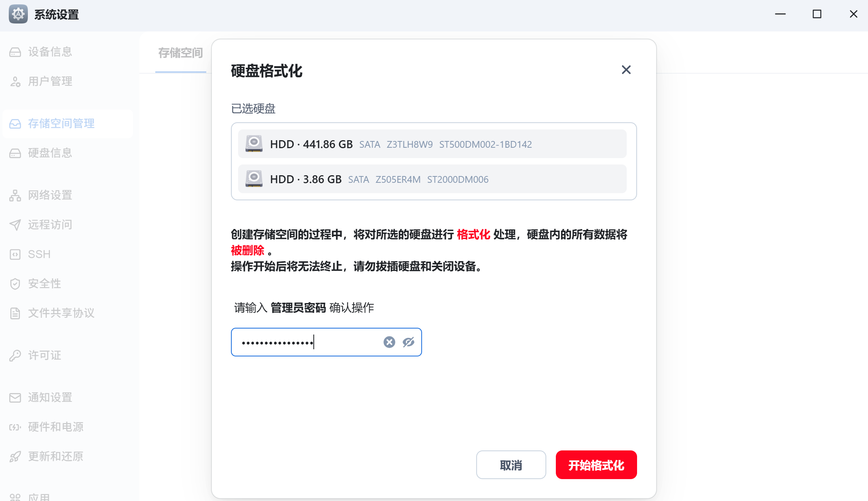Open 存储空间管理 section
Viewport: 868px width, 501px height.
click(61, 123)
